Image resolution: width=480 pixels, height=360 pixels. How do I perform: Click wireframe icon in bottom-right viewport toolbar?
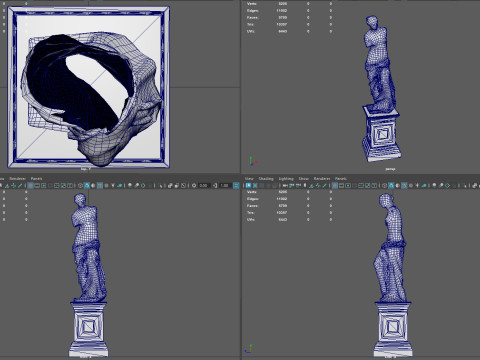tap(384, 185)
